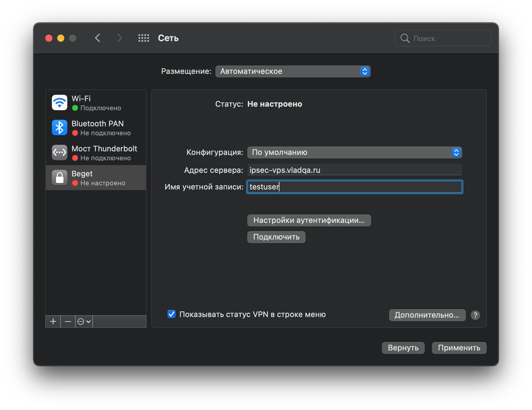Toggle show VPN status in menu bar
This screenshot has width=532, height=410.
click(172, 314)
